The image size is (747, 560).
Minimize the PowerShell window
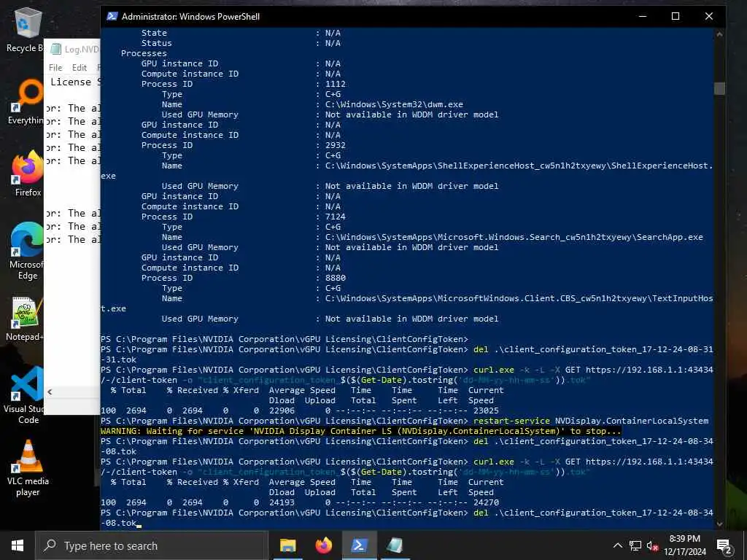pos(643,16)
